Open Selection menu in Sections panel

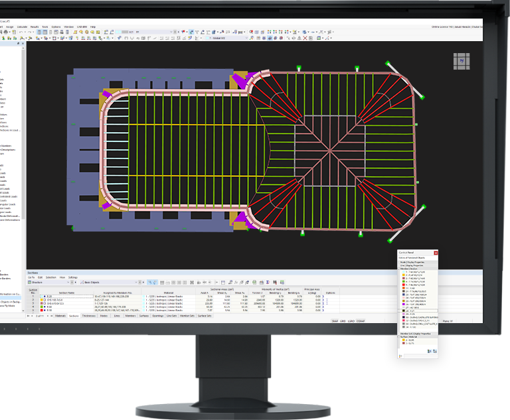pos(50,277)
